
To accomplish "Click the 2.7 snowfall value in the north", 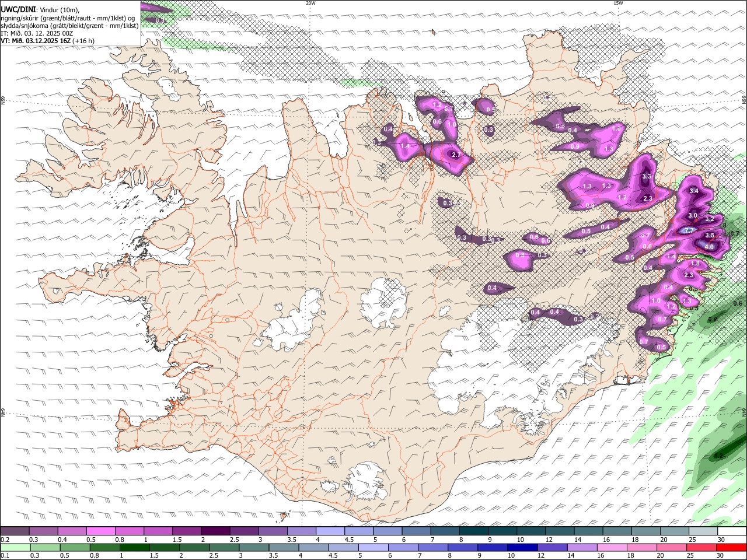I will click(x=456, y=155).
